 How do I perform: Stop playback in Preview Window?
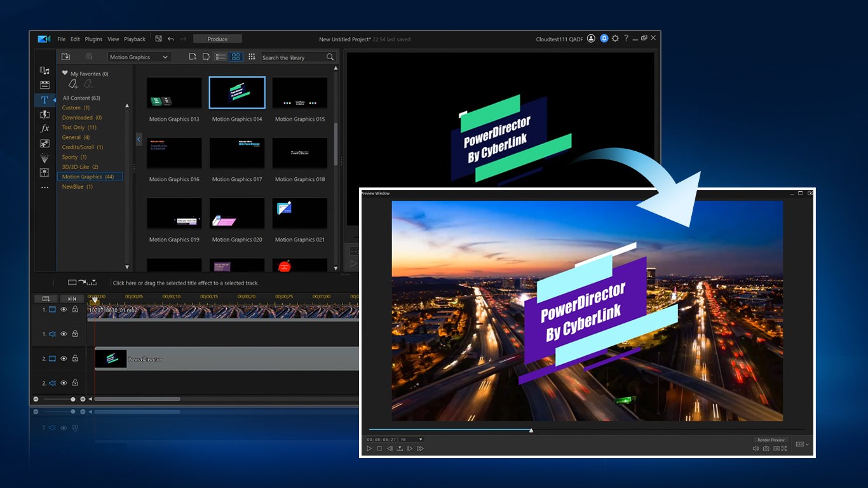coord(379,449)
